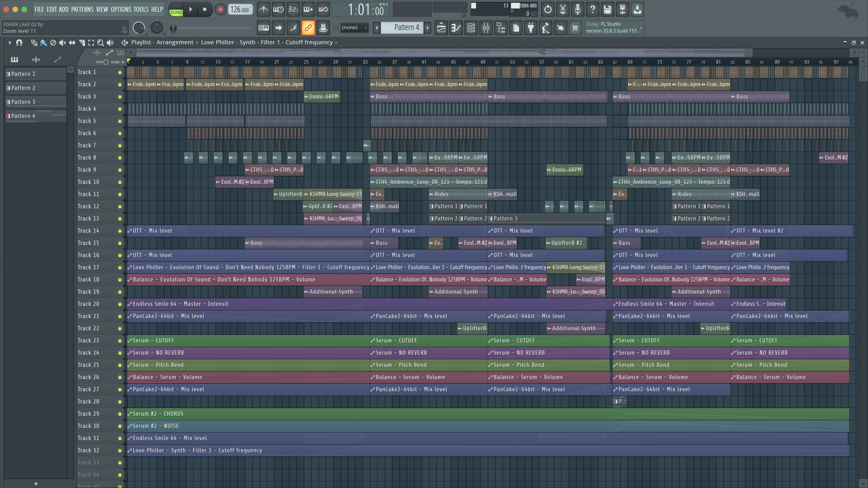Toggle loop recording icon
The height and width of the screenshot is (488, 868).
coord(323,9)
